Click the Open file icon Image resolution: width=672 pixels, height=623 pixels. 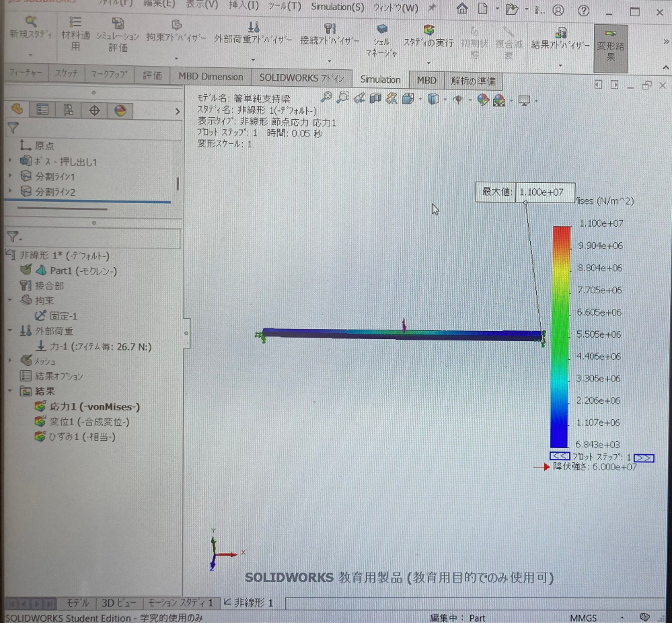511,9
